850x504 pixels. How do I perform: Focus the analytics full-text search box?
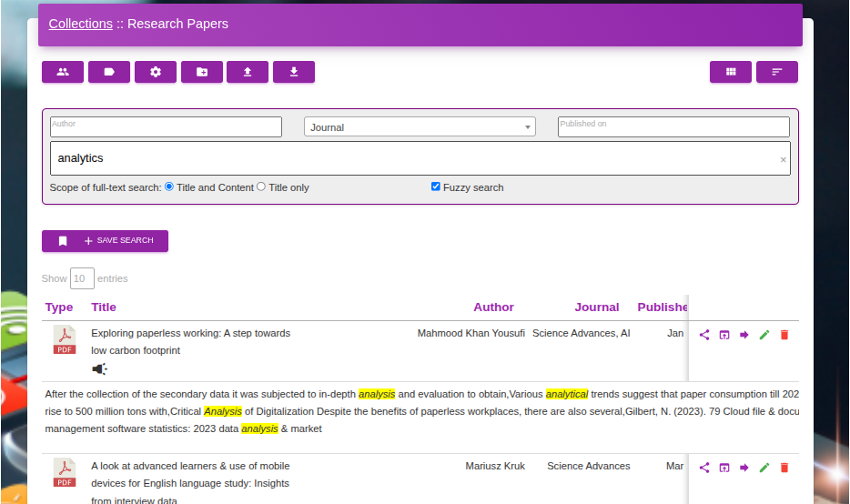pos(420,158)
